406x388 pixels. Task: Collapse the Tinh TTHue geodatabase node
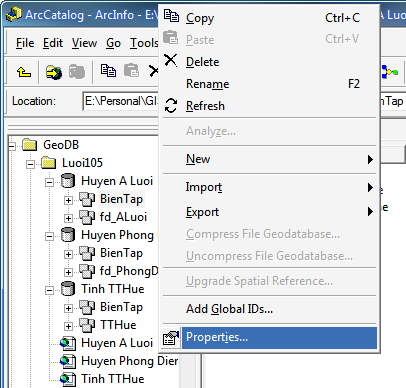click(x=49, y=290)
